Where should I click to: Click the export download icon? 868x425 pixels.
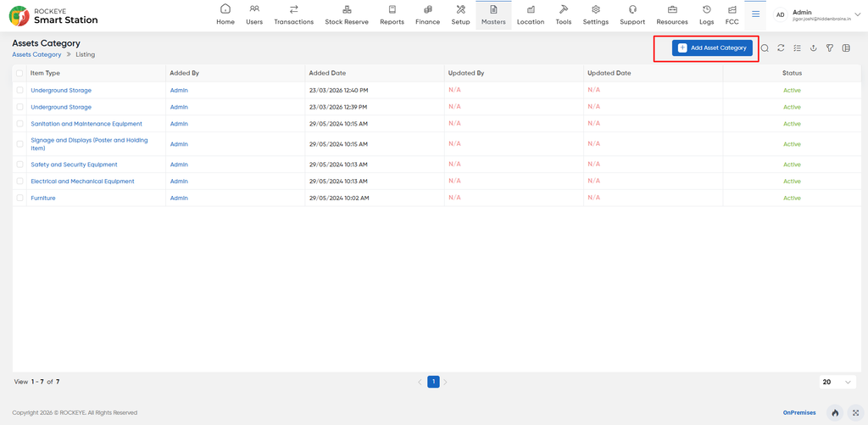tap(813, 48)
